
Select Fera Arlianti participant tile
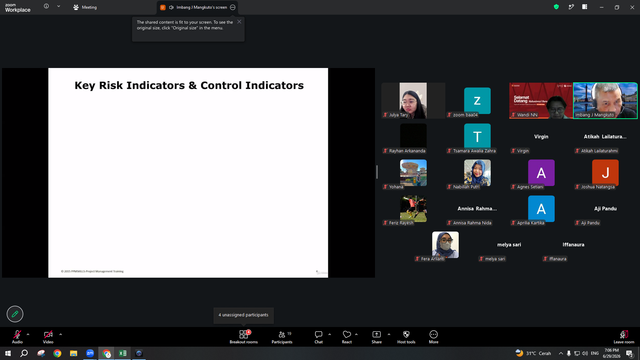click(x=445, y=245)
